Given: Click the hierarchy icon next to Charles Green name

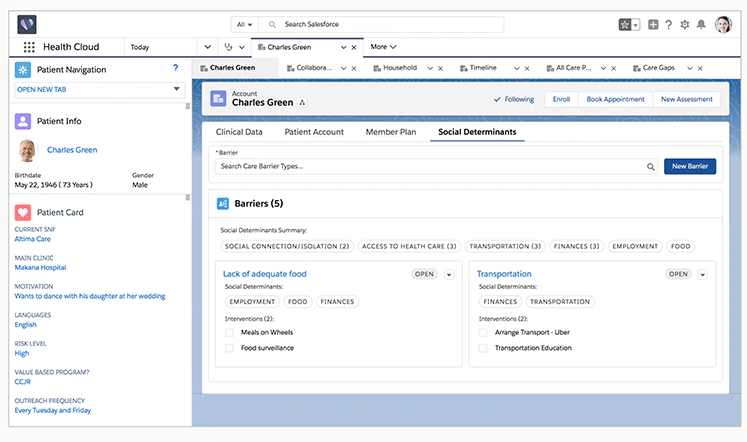Looking at the screenshot, I should [302, 102].
